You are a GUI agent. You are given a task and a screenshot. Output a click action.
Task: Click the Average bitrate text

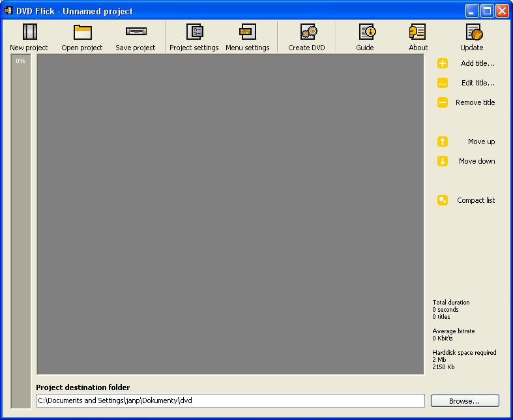(454, 331)
